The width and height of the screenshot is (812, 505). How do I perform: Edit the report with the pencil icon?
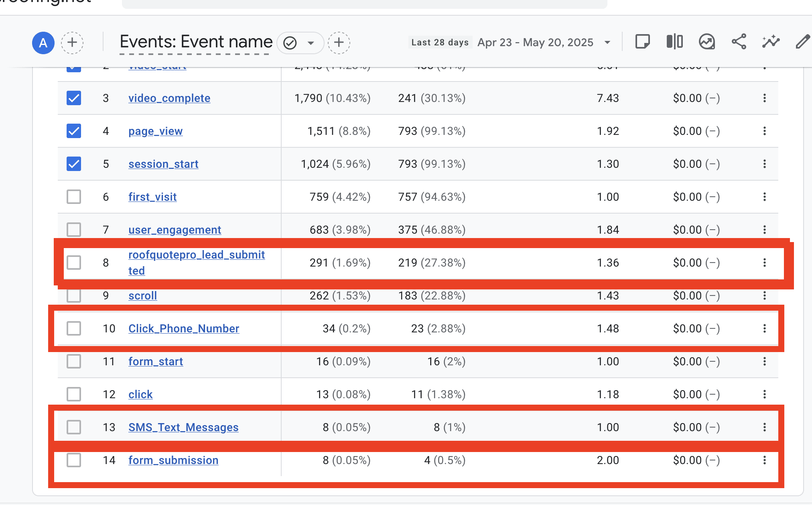pos(802,42)
